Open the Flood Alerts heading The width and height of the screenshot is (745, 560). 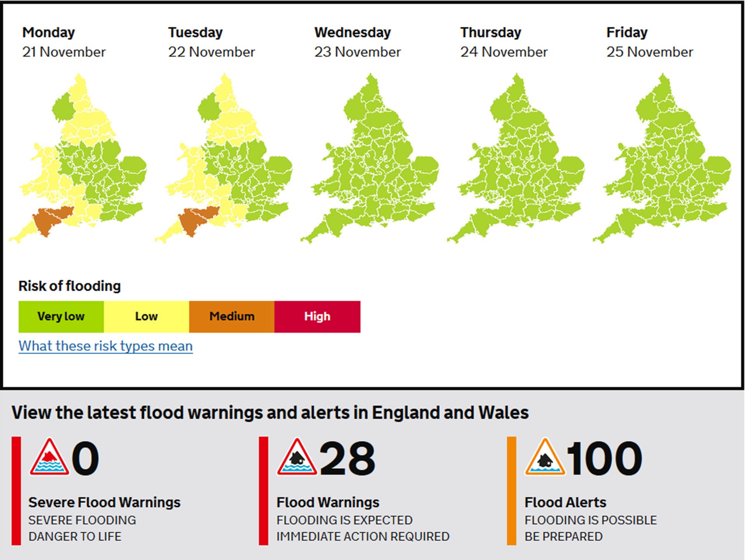[x=565, y=502]
